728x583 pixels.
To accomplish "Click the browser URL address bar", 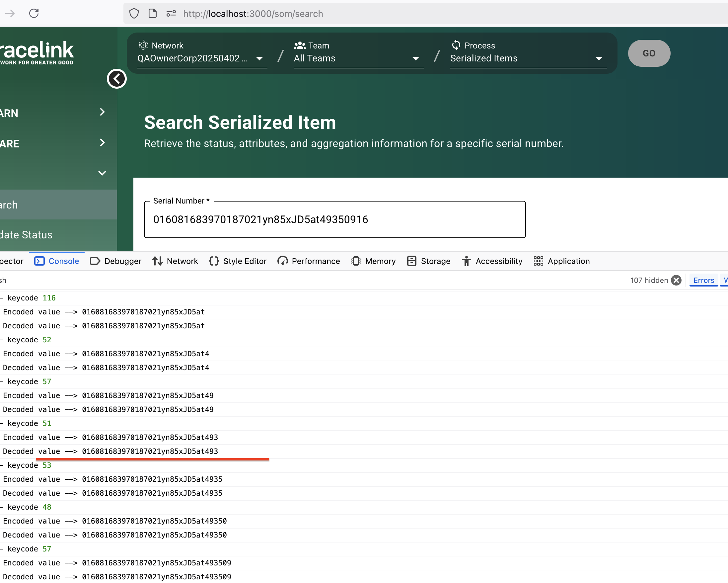I will [x=405, y=14].
